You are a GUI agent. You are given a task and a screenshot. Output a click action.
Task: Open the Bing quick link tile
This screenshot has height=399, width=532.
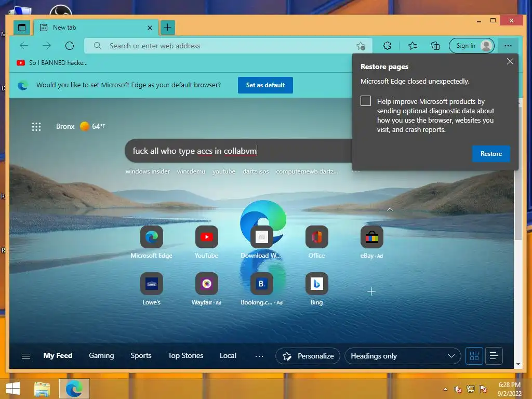click(316, 289)
